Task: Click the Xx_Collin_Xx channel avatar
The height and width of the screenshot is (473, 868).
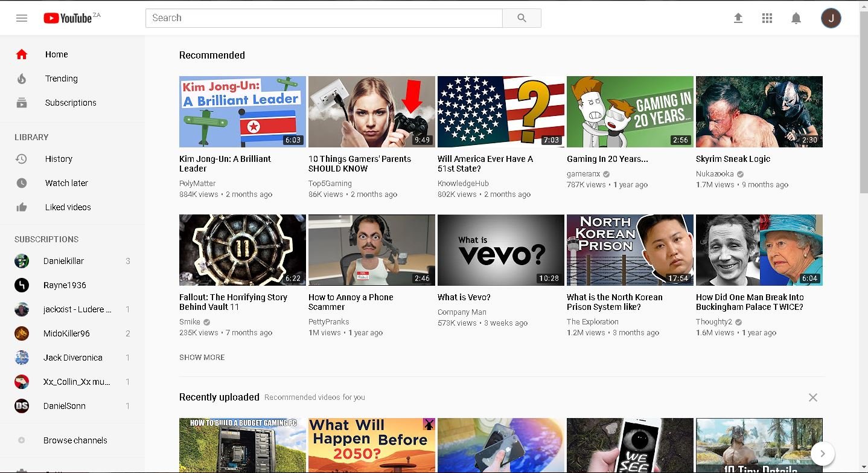Action: (22, 382)
